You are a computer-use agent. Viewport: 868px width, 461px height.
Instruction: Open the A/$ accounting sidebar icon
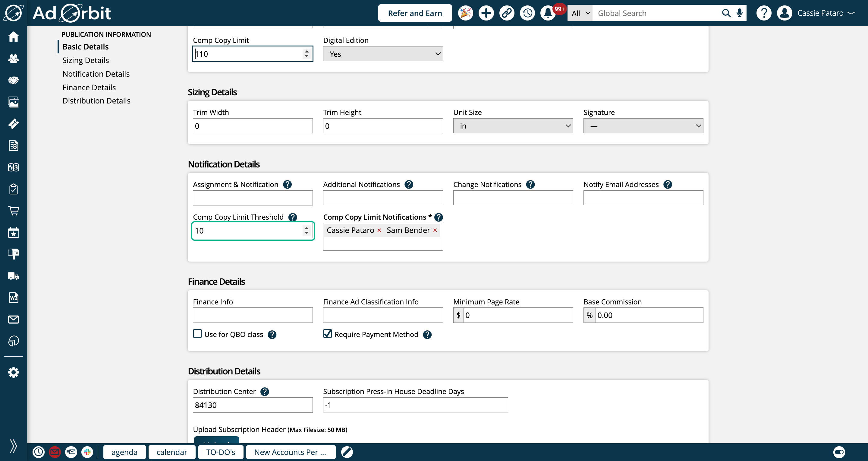point(14,167)
